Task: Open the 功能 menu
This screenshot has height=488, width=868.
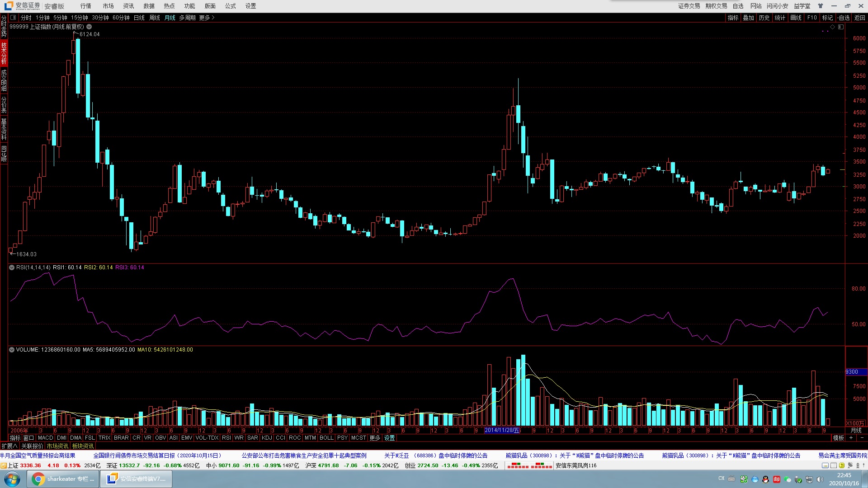Action: 189,6
